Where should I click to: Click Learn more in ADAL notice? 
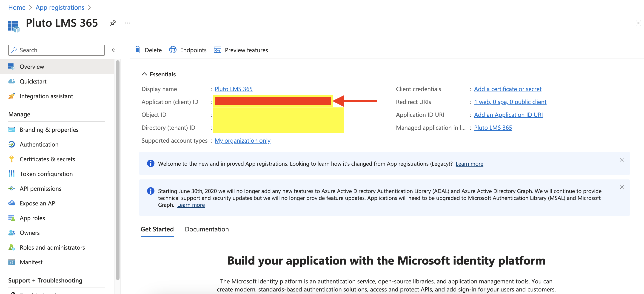[191, 205]
